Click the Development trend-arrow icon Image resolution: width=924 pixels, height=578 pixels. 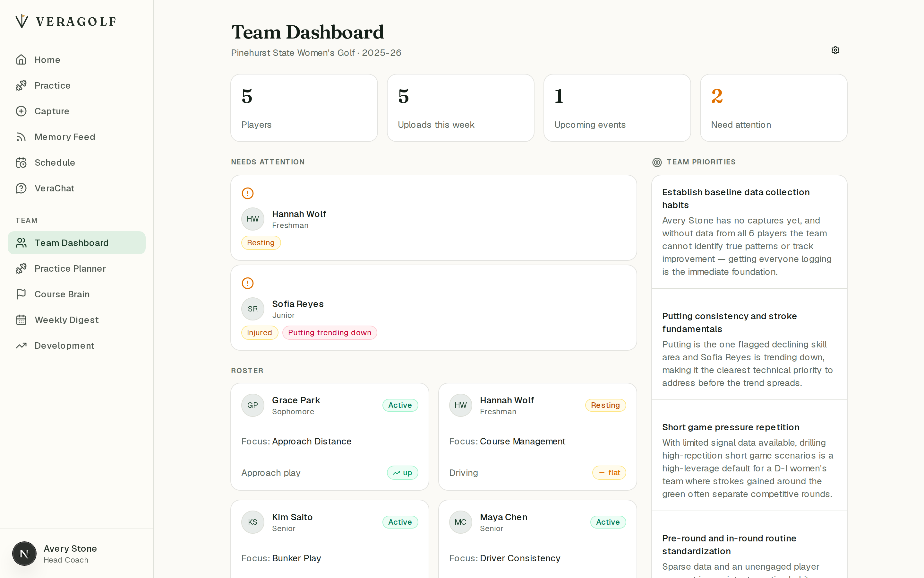21,346
